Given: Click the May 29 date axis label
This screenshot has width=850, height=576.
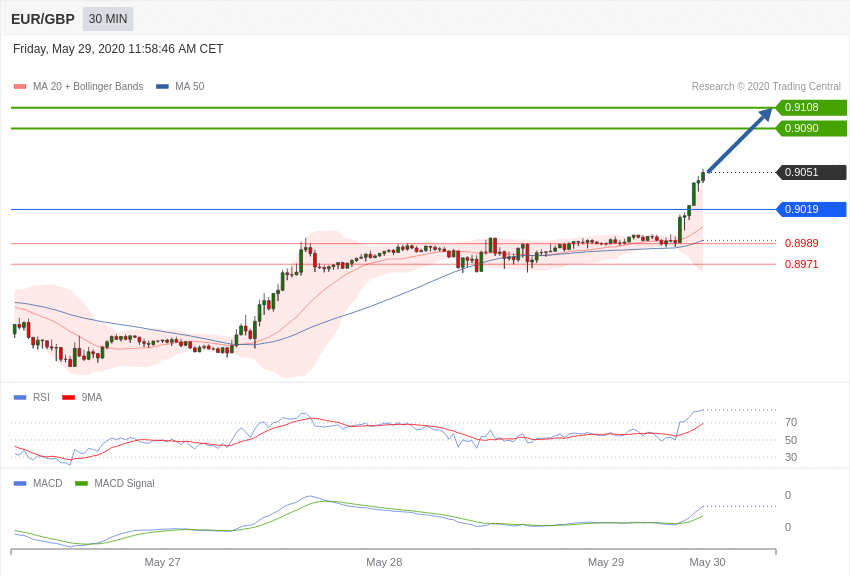Looking at the screenshot, I should point(606,562).
